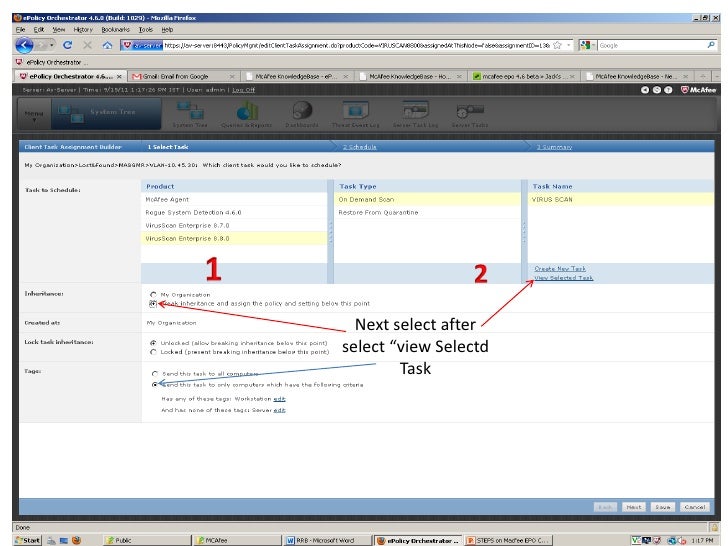The width and height of the screenshot is (728, 546).
Task: Go back with the browser Back arrow
Action: click(24, 45)
